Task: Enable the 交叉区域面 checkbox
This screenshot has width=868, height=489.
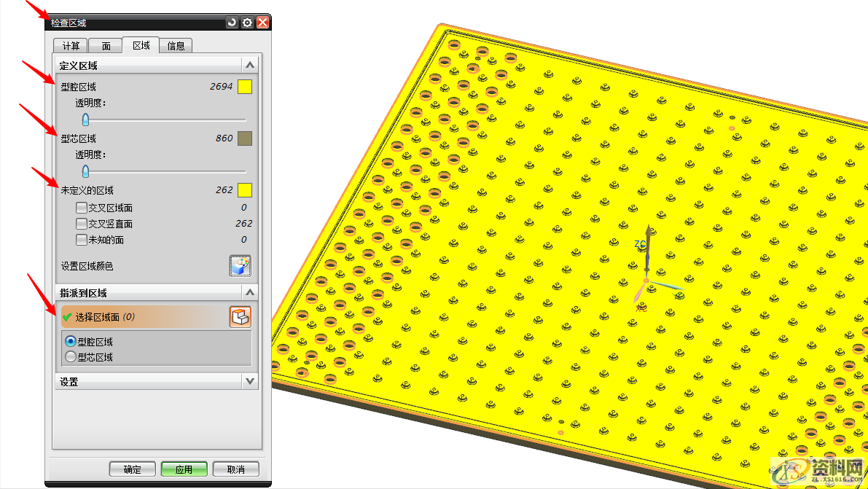Action: point(82,208)
